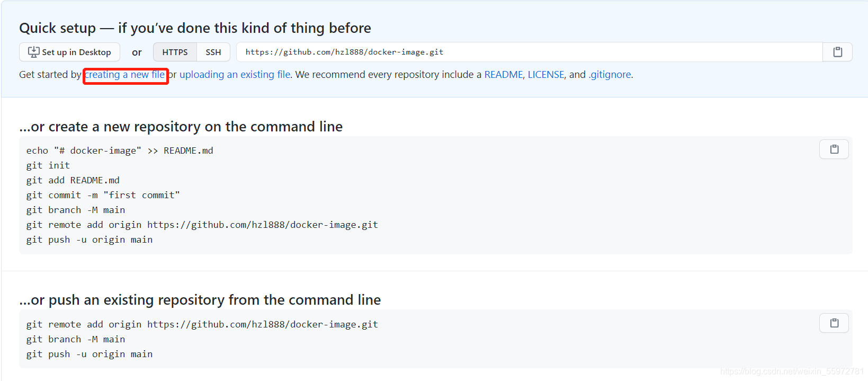
Task: Copy the push existing repository commands icon
Action: 834,323
